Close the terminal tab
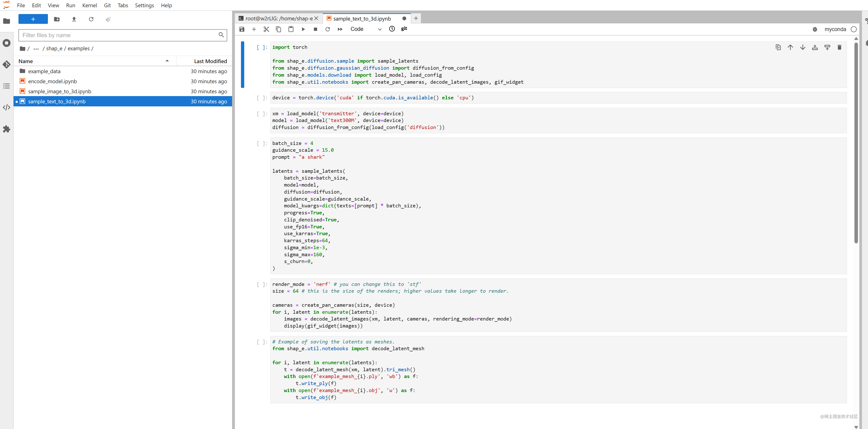Viewport: 868px width, 429px height. tap(316, 18)
